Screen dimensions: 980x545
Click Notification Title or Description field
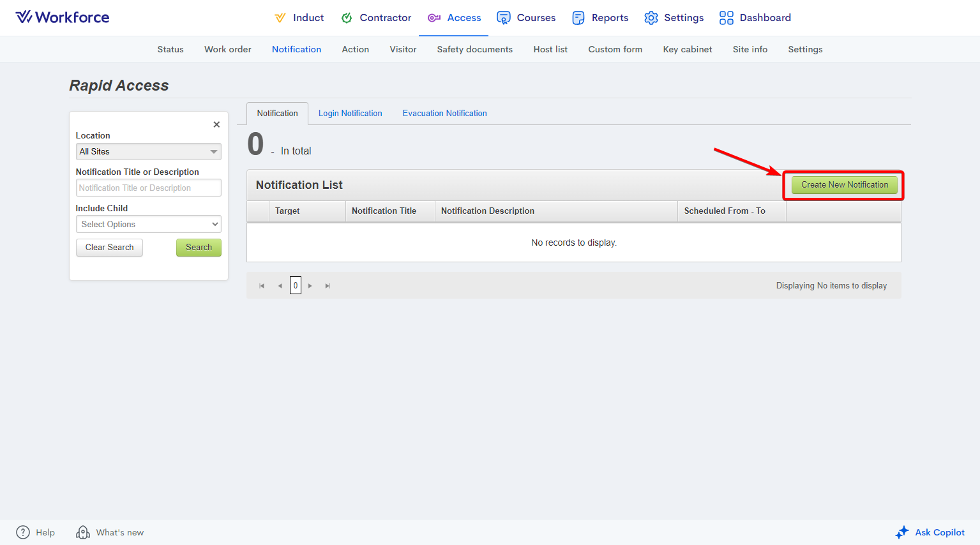(148, 188)
